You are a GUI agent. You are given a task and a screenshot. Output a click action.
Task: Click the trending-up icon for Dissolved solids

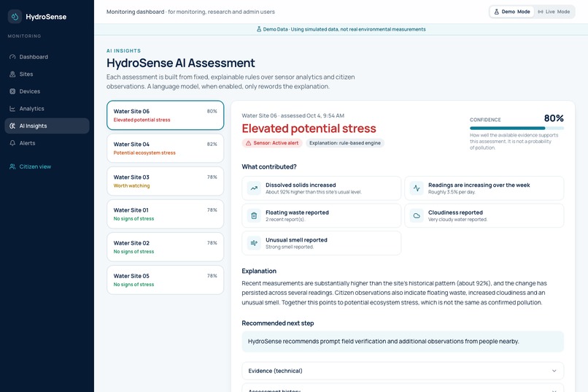(254, 188)
